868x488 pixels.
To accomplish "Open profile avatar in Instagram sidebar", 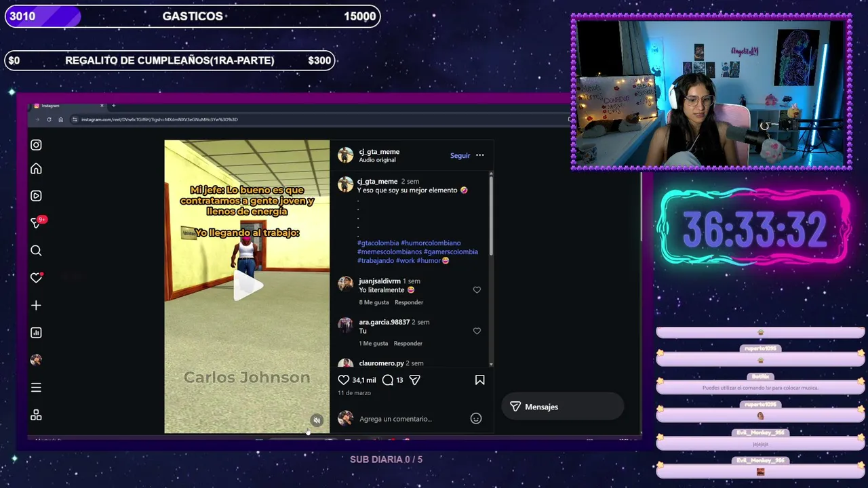I will point(36,360).
